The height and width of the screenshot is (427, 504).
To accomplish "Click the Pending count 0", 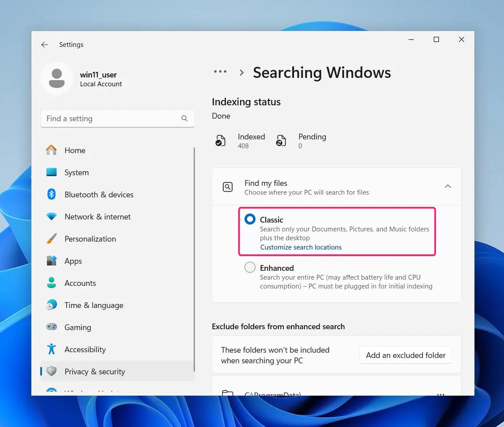I will pos(300,146).
